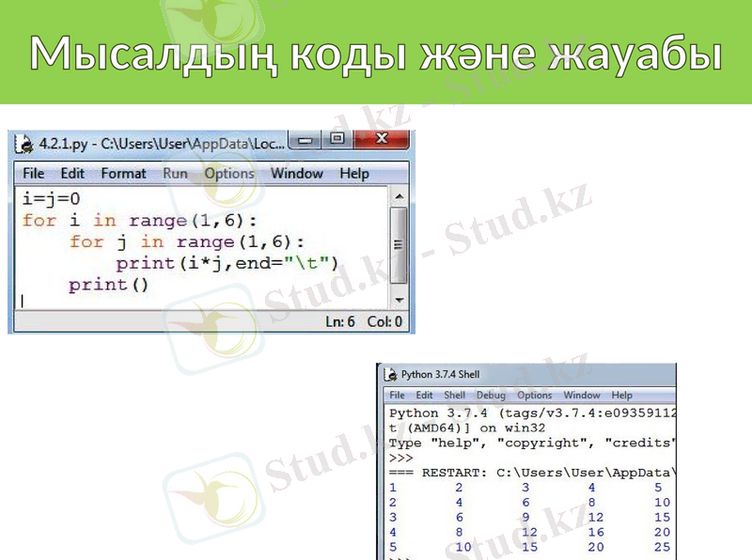
Task: Open the Edit menu in the Python Shell
Action: point(424,395)
